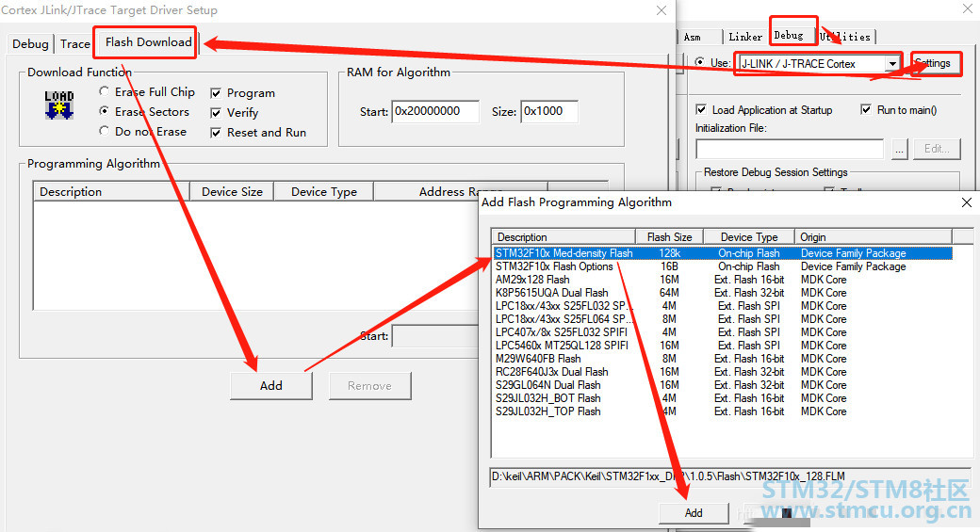This screenshot has width=980, height=532.
Task: Click Description header in Add Flash dialog
Action: [x=563, y=237]
